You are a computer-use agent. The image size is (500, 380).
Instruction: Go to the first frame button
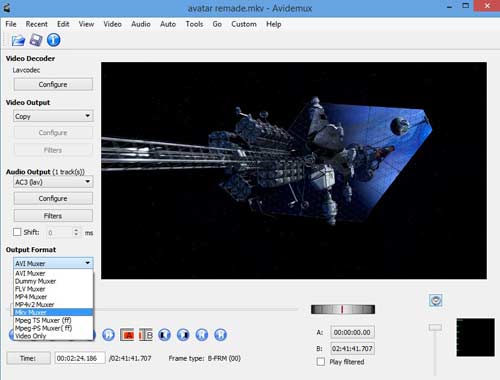[x=202, y=335]
